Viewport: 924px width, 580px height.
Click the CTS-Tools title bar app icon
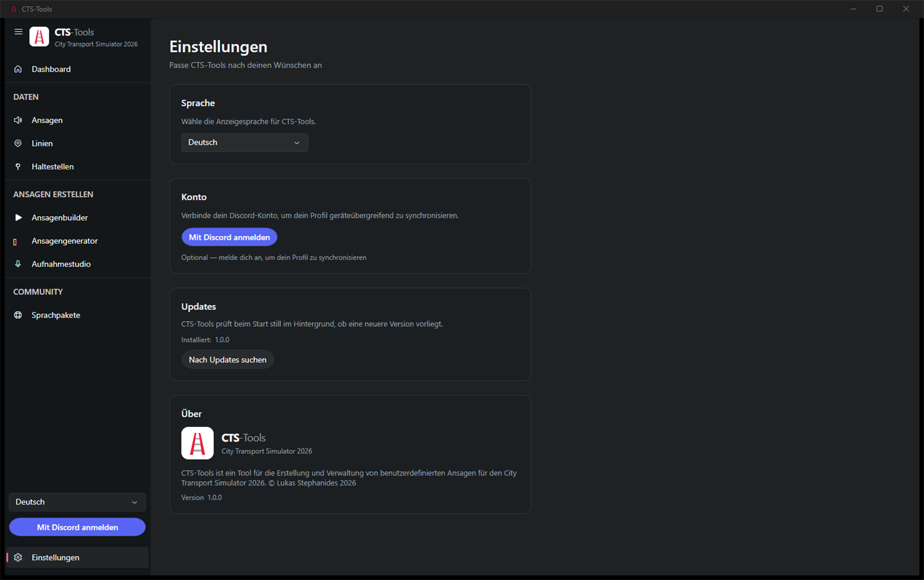pos(14,9)
